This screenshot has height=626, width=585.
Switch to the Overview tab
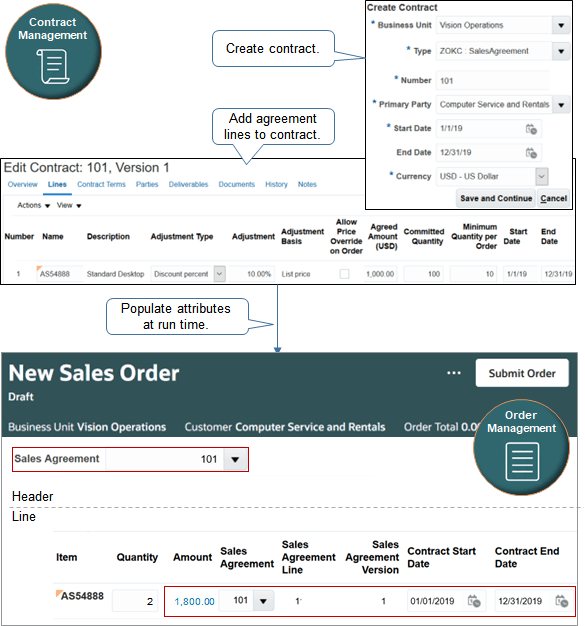(x=23, y=184)
